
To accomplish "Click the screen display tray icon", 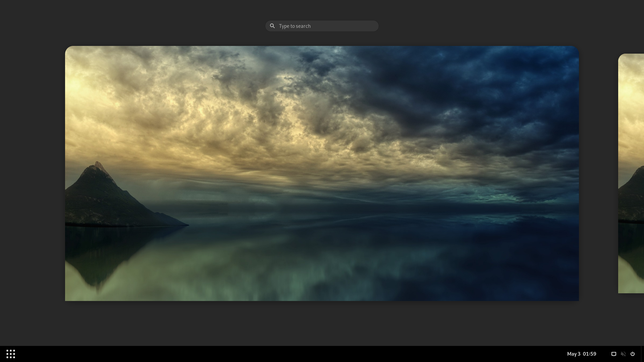I will [614, 354].
